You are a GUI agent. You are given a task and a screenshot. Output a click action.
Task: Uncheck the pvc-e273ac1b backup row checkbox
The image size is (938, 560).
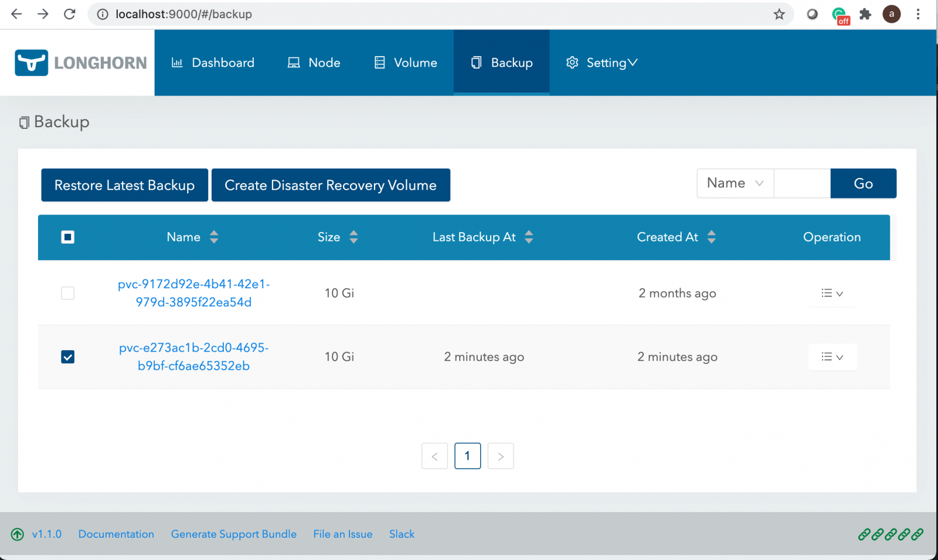point(68,357)
